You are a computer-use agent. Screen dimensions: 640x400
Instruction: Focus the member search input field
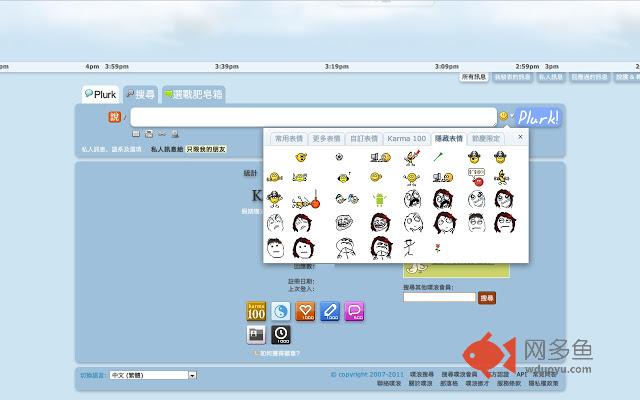coord(440,297)
